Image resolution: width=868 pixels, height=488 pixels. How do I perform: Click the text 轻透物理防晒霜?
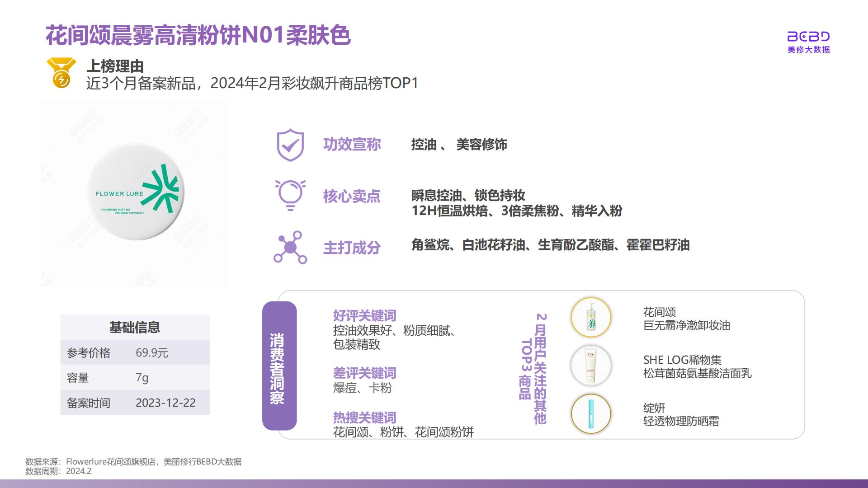coord(681,421)
